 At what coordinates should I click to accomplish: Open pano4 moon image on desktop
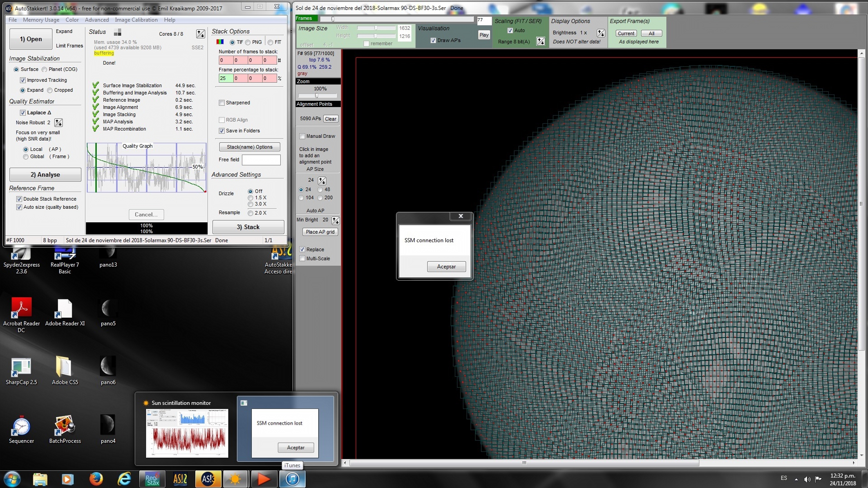click(x=108, y=429)
